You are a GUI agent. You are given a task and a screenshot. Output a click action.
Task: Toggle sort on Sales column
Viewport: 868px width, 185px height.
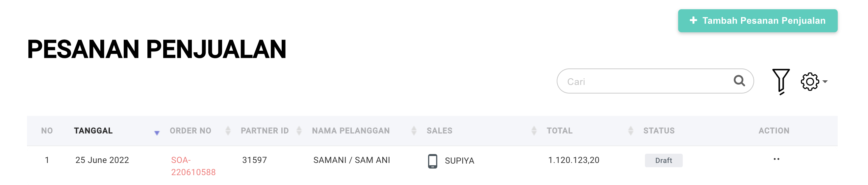tap(534, 131)
